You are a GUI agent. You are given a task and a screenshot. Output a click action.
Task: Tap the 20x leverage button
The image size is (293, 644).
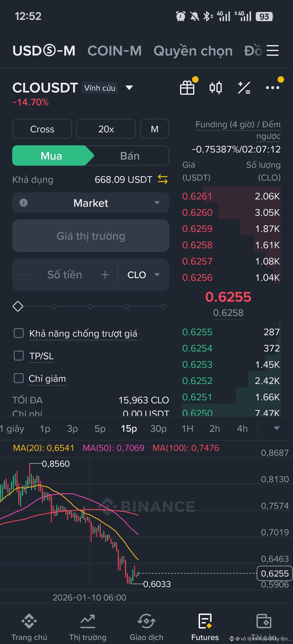106,129
